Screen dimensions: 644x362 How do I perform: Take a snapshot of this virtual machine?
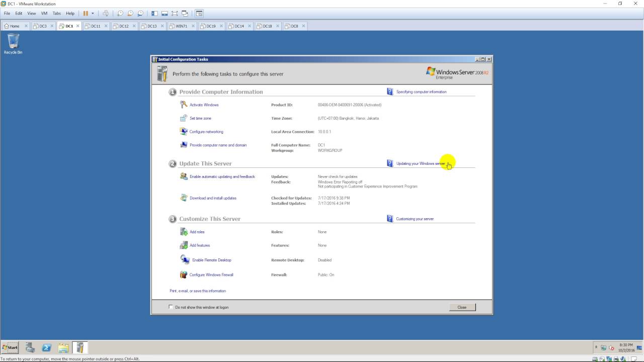120,14
